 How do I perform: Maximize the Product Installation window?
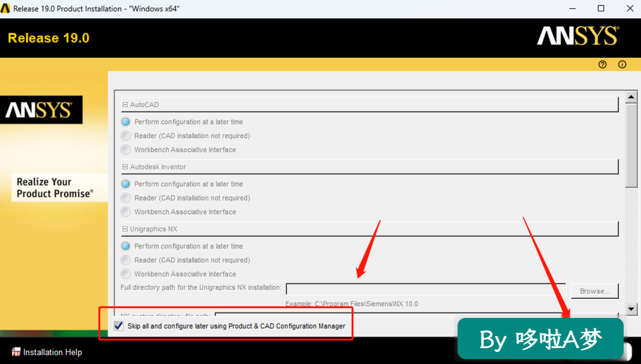pos(601,8)
